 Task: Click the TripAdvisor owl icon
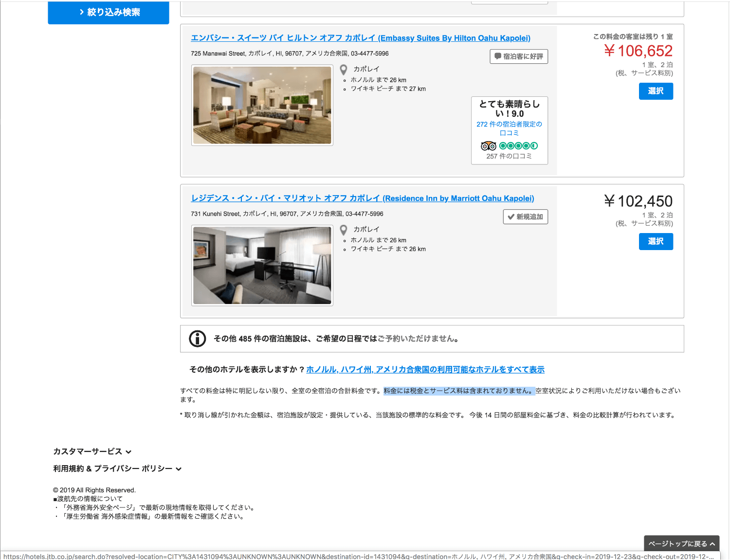[x=488, y=146]
